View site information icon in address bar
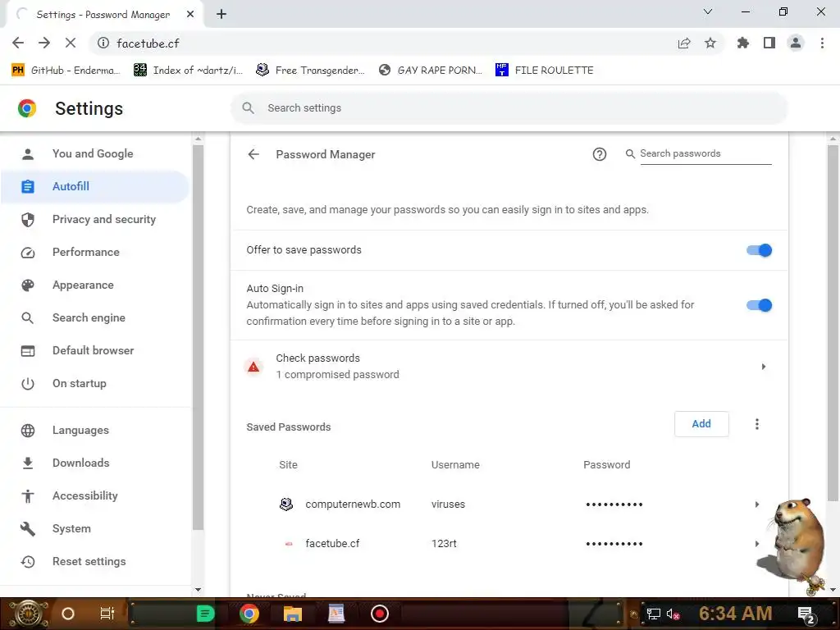840x630 pixels. 103,43
